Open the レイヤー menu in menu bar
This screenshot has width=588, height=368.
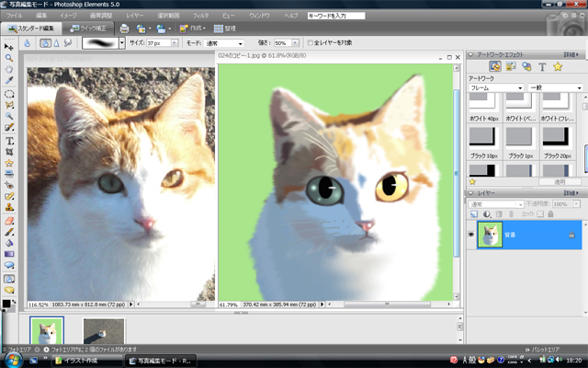135,16
